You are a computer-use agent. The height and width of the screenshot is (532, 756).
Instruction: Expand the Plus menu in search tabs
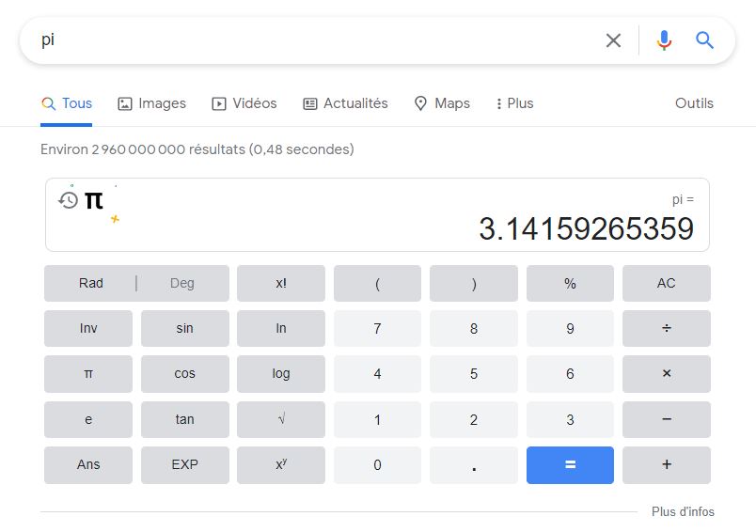[514, 103]
